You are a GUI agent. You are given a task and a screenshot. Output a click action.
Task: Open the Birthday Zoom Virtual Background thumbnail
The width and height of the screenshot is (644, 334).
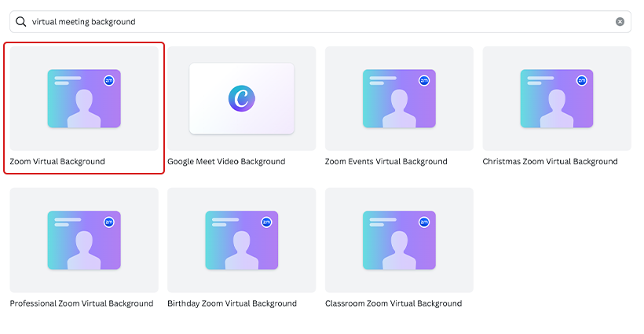point(242,240)
